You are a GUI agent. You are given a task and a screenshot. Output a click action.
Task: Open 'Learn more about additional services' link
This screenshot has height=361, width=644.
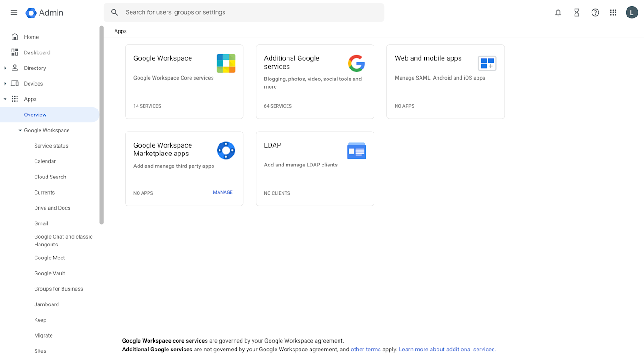coord(447,350)
